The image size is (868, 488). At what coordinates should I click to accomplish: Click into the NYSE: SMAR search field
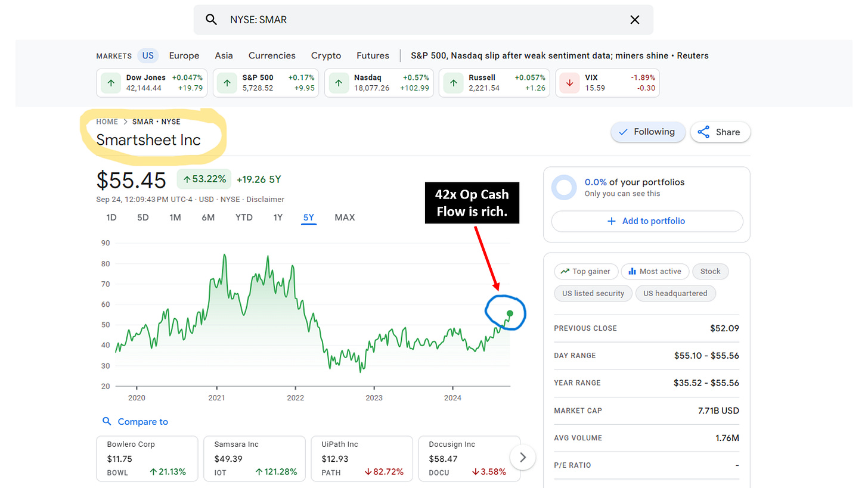click(423, 20)
